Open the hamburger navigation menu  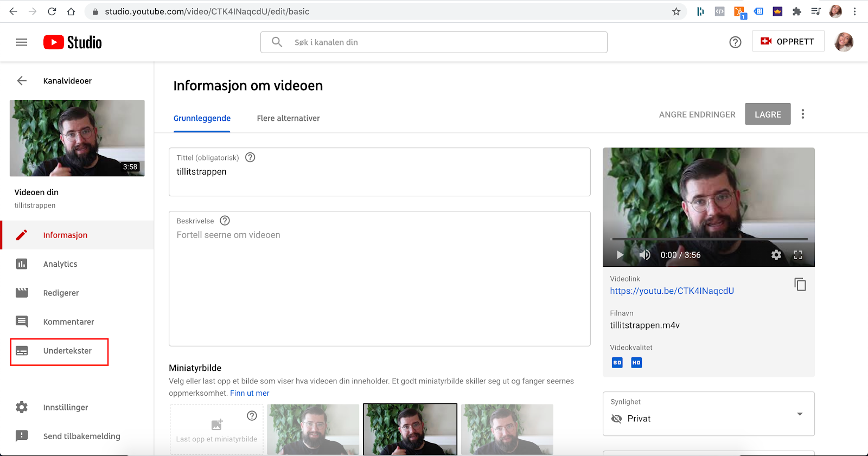coord(22,42)
